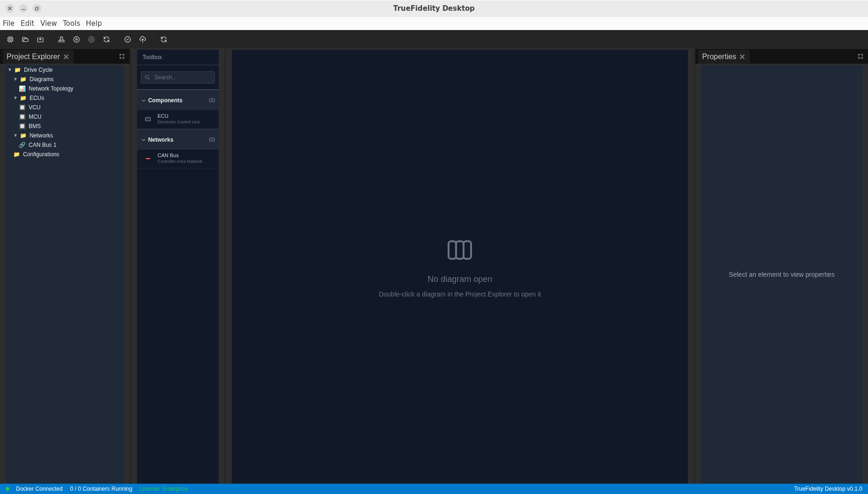Screen dimensions: 868x494
Task: Select the ECU Electronic Control Unit item
Action: (x=178, y=119)
